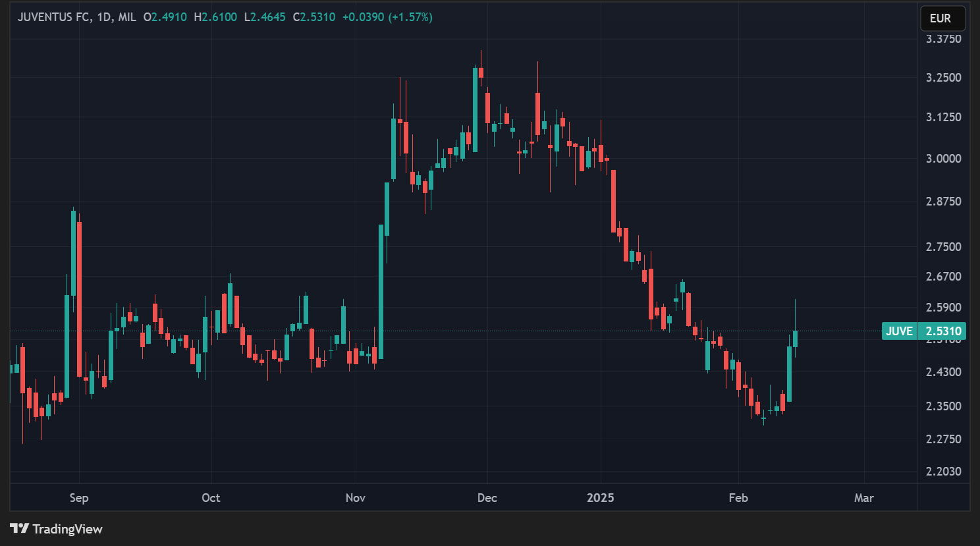Screen dimensions: 980x546
Task: Click the 2.5310 current price label
Action: point(943,331)
